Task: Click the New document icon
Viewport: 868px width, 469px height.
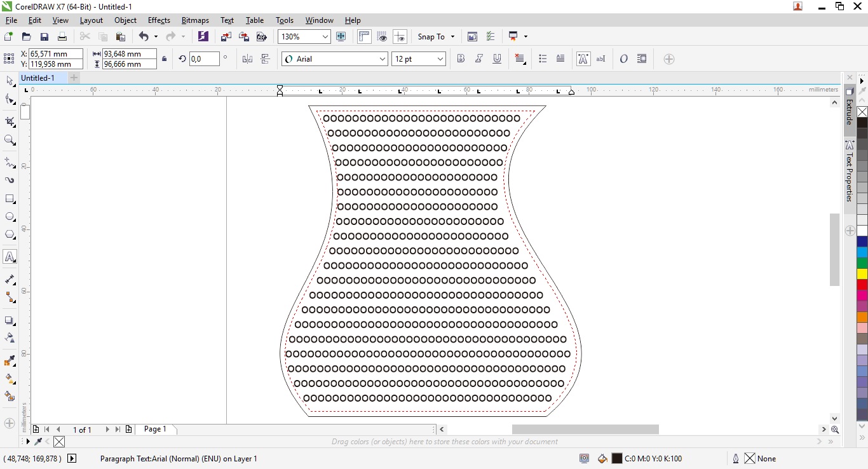Action: (x=8, y=37)
